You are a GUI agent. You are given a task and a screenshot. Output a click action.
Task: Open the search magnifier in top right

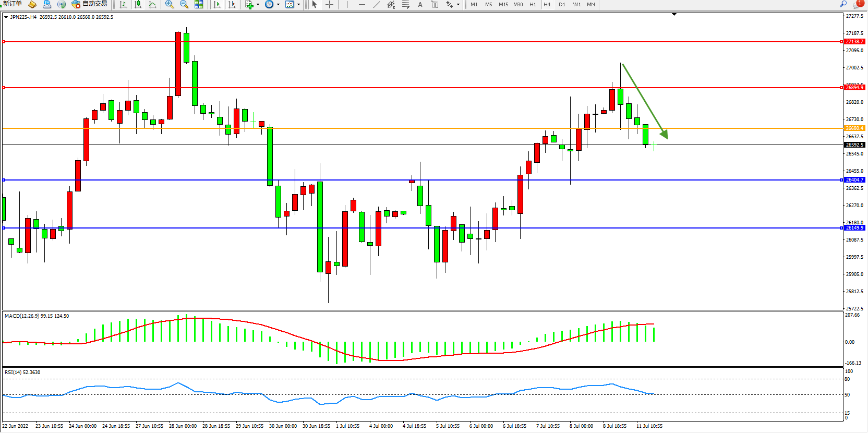(843, 4)
